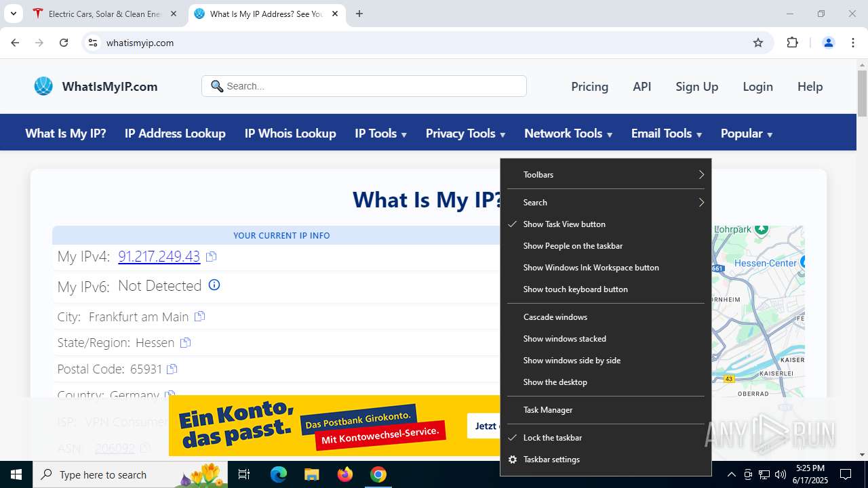The image size is (868, 488).
Task: Bookmark this page with the star icon
Action: click(x=758, y=43)
